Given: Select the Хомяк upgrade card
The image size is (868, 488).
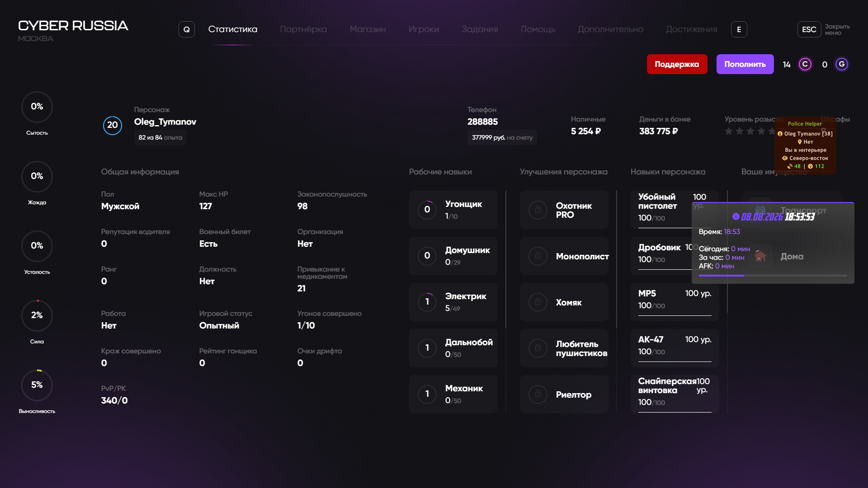Looking at the screenshot, I should [564, 302].
